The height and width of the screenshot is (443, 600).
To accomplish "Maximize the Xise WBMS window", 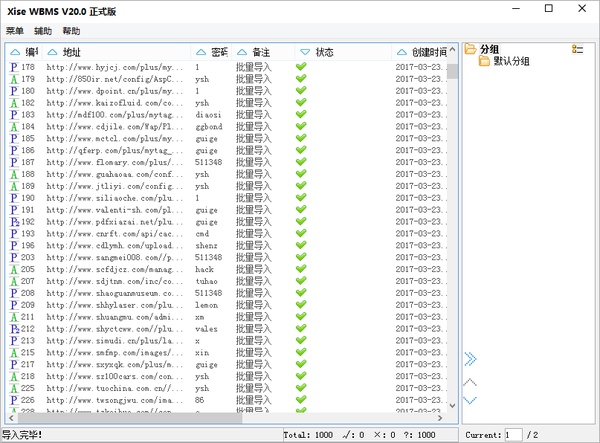I will coord(549,8).
